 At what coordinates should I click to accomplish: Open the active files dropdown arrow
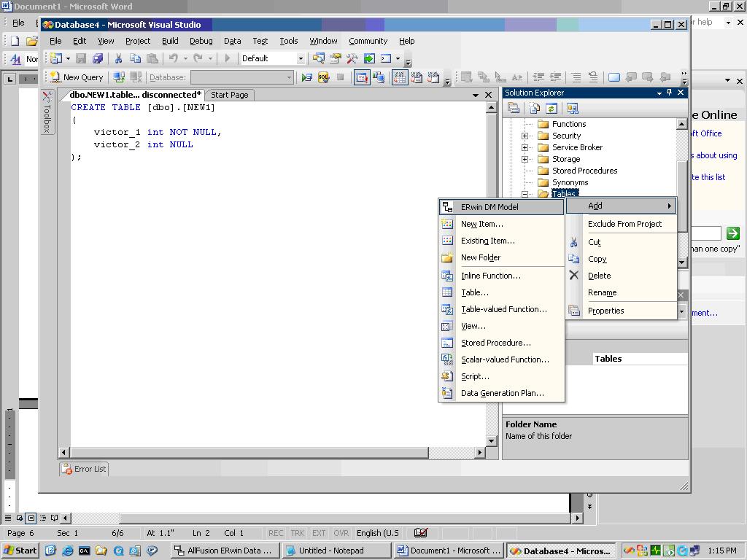[x=476, y=96]
